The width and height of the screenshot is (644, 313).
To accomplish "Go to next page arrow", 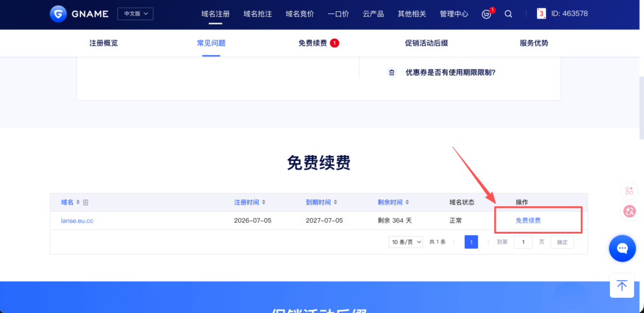I will point(488,242).
